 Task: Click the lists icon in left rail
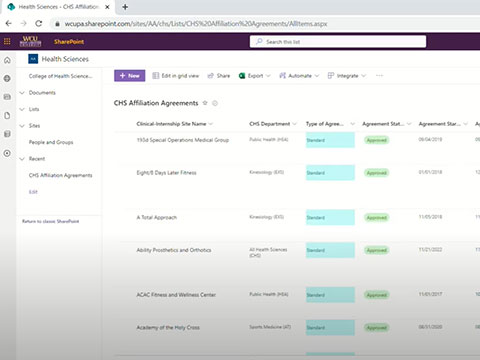pos(7,134)
